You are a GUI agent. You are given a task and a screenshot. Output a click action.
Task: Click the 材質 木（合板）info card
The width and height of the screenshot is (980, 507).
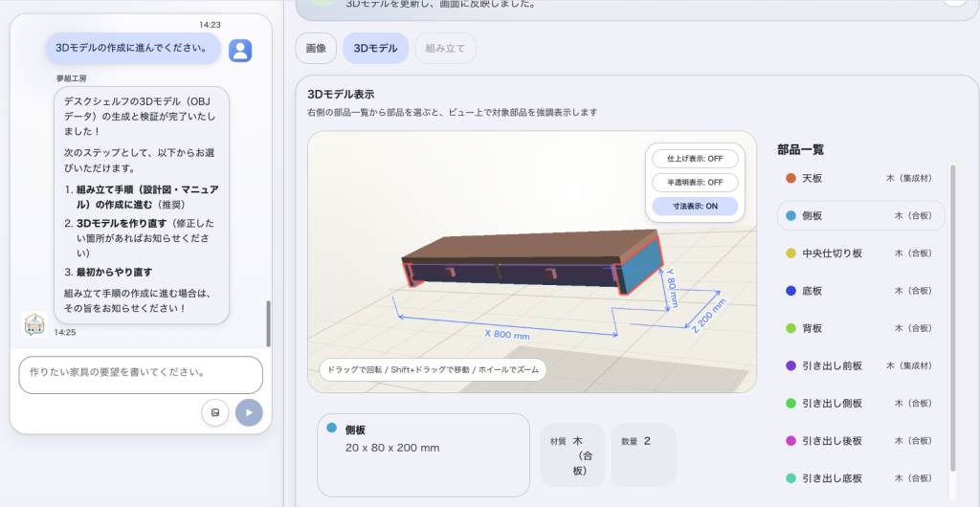572,455
